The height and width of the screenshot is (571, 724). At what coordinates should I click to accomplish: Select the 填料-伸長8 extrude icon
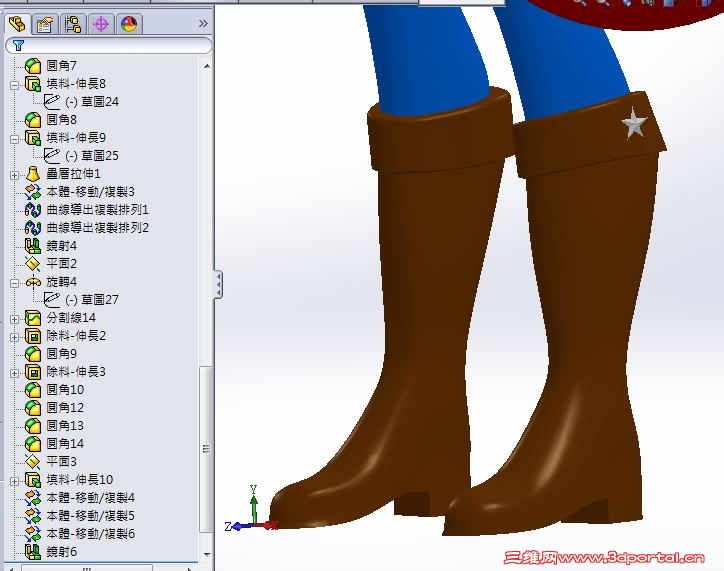33,84
